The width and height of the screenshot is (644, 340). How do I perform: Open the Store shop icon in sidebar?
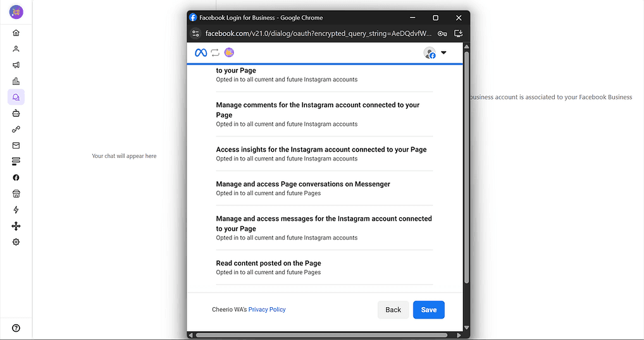pyautogui.click(x=16, y=193)
